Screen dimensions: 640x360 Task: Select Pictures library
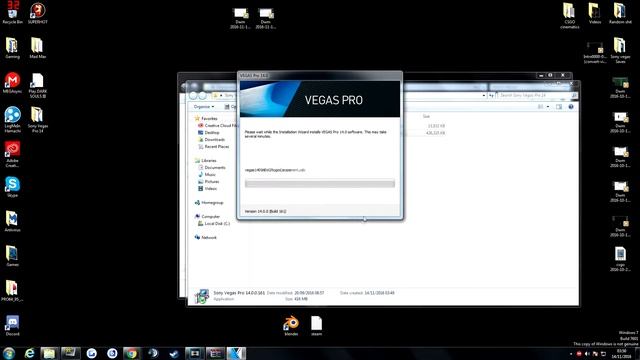[209, 181]
